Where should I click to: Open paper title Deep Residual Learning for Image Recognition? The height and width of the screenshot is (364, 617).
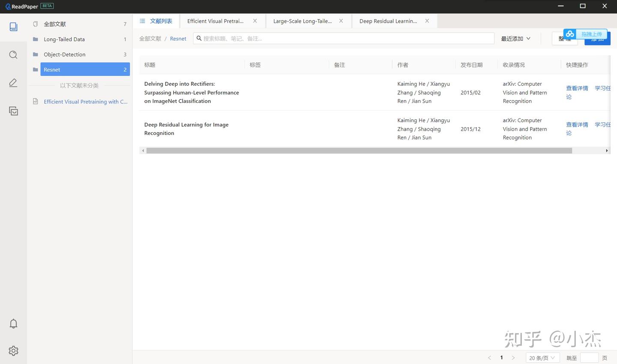tap(186, 129)
